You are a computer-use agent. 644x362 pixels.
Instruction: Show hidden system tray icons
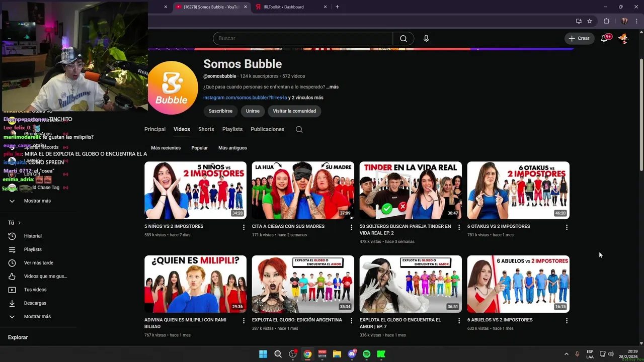tap(566, 354)
